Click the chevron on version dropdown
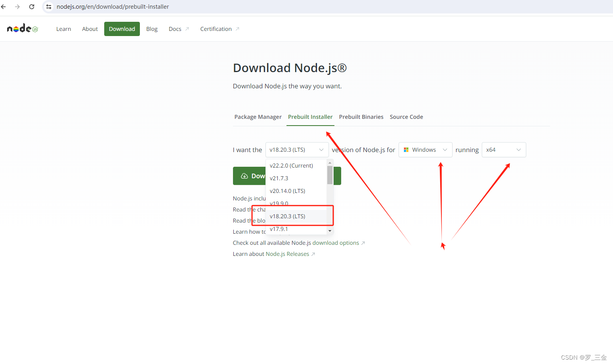The width and height of the screenshot is (613, 364). [321, 150]
